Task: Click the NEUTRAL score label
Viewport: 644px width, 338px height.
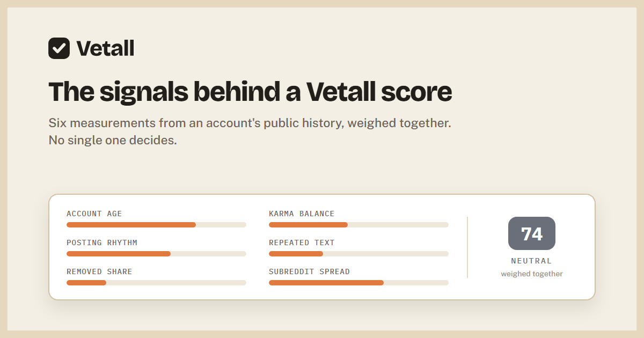Action: click(532, 261)
